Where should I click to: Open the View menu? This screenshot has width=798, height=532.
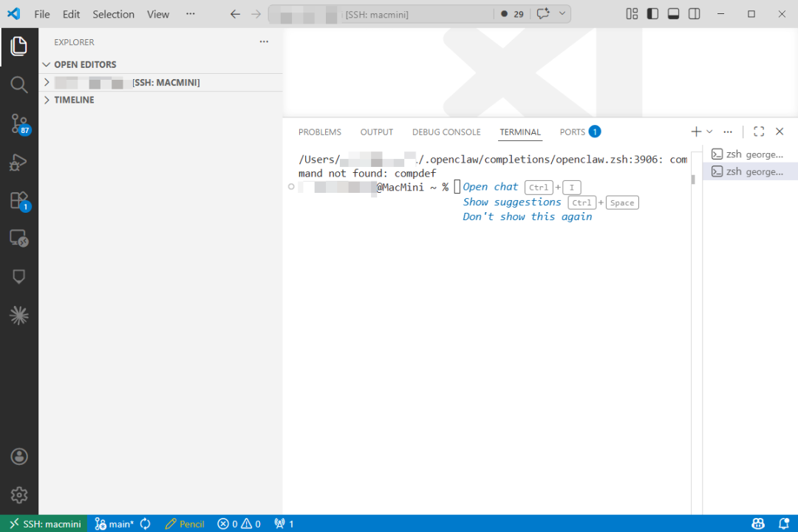point(158,14)
